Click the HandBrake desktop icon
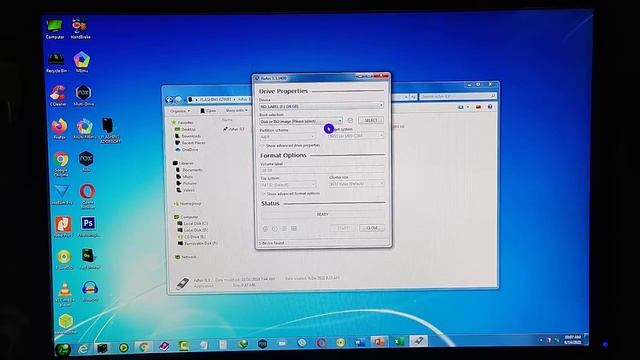The image size is (640, 360). tap(80, 29)
